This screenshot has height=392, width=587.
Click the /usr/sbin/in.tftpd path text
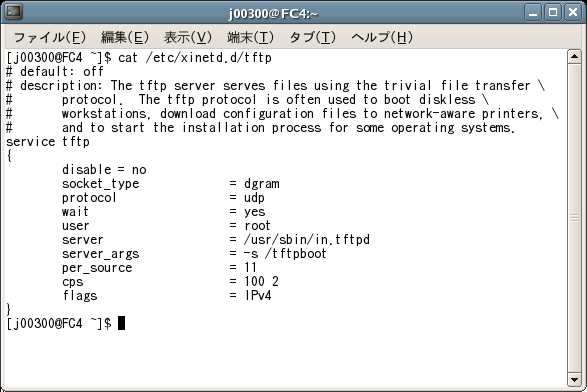(x=307, y=240)
